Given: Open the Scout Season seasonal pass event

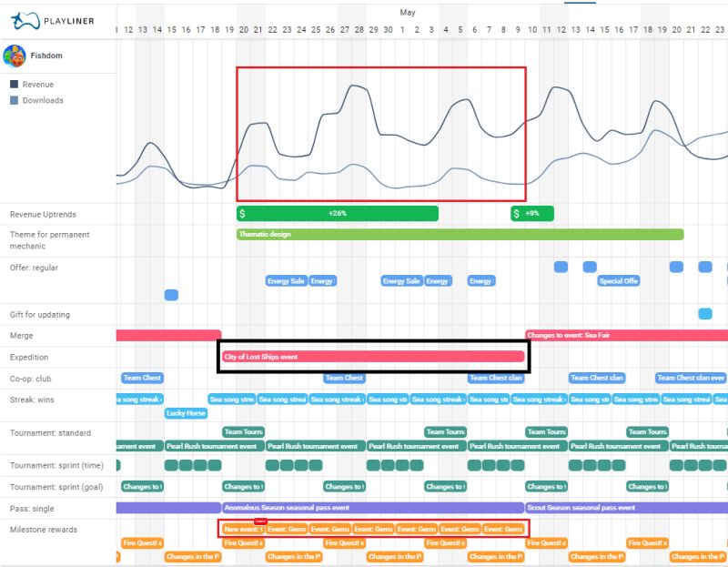Looking at the screenshot, I should tap(626, 508).
